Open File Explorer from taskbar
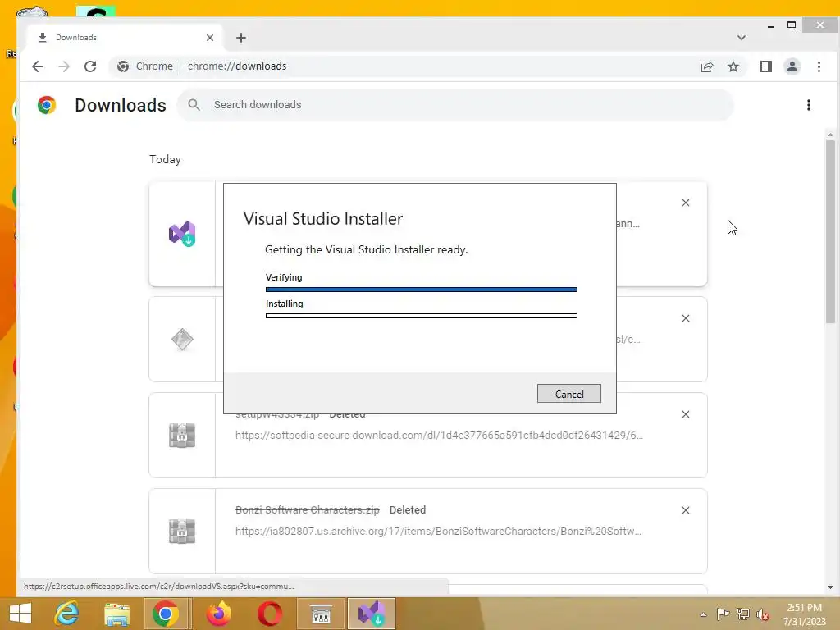The height and width of the screenshot is (630, 840). (x=116, y=614)
